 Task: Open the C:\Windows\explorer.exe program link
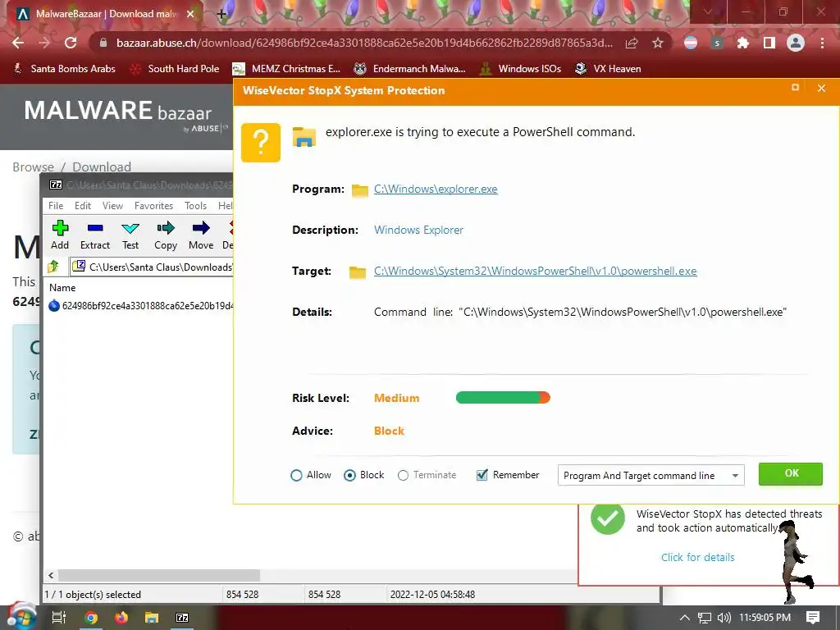pyautogui.click(x=436, y=189)
